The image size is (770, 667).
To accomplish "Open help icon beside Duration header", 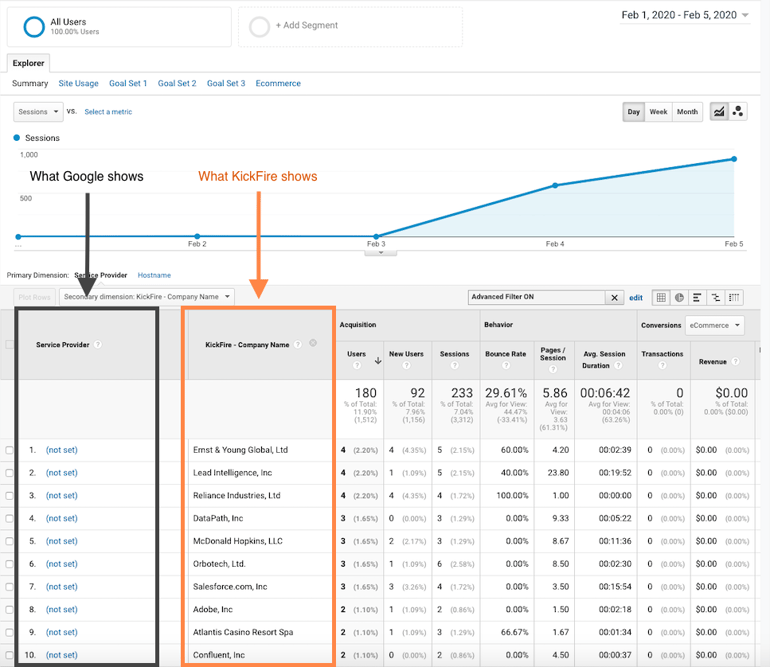I will pos(618,365).
